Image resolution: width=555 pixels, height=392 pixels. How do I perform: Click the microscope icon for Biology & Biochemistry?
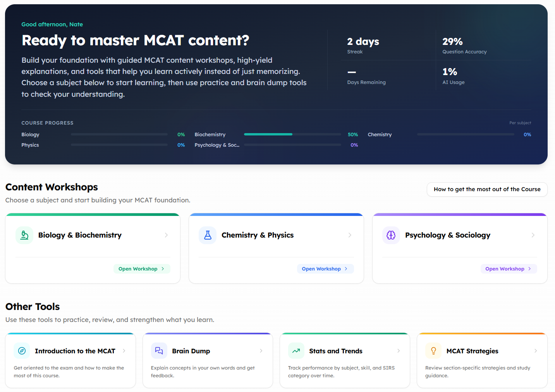pyautogui.click(x=24, y=235)
